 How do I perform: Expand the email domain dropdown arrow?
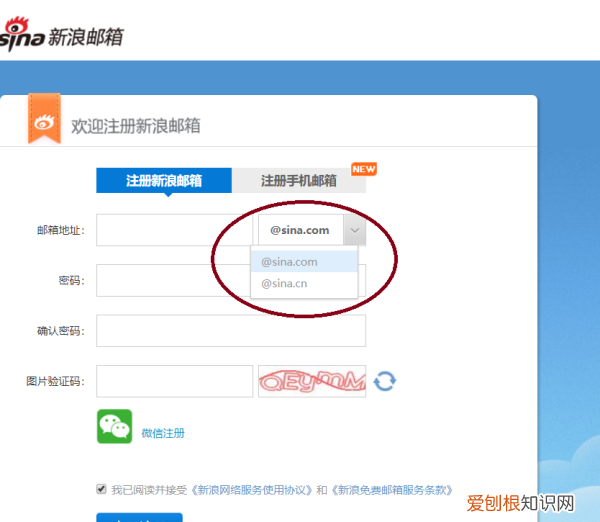pos(354,230)
